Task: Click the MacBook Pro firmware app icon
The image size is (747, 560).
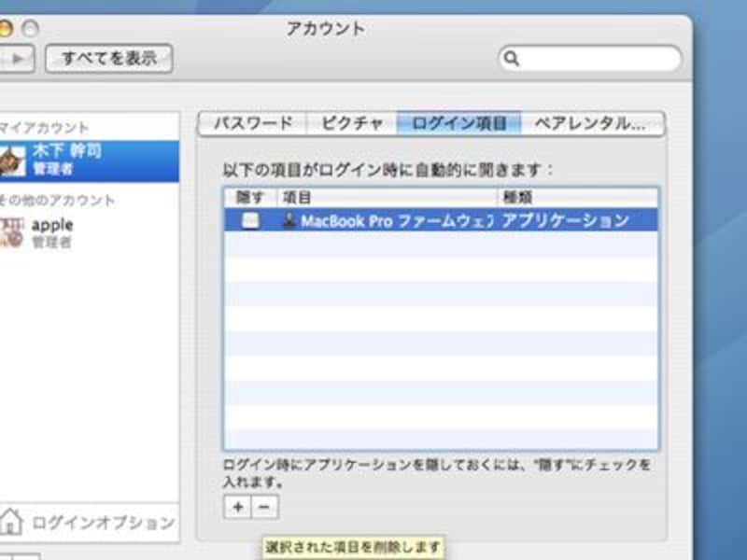Action: click(289, 221)
